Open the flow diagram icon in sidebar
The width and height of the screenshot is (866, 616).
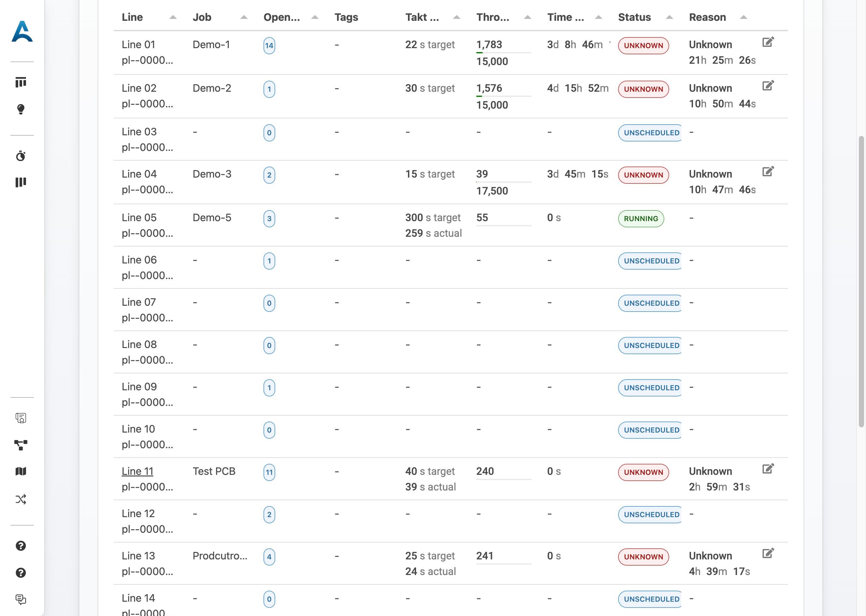(x=21, y=445)
